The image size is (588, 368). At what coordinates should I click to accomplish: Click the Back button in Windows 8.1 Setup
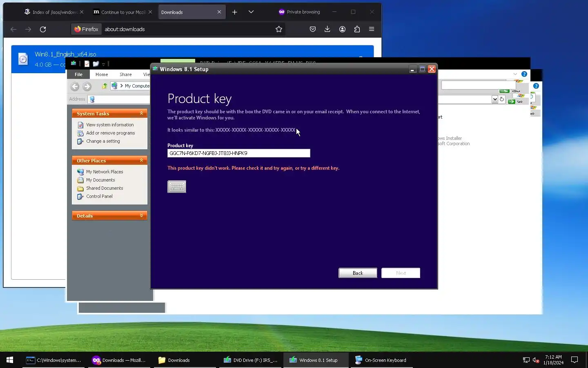pyautogui.click(x=358, y=273)
